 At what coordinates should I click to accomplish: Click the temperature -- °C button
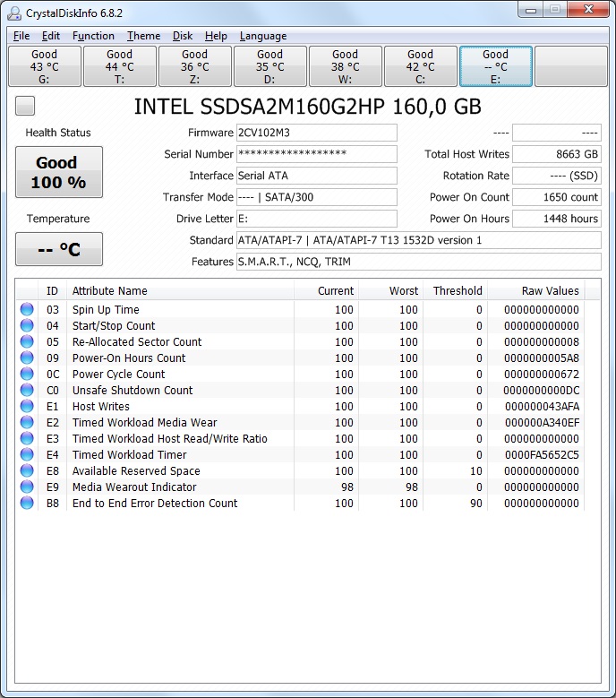(59, 249)
